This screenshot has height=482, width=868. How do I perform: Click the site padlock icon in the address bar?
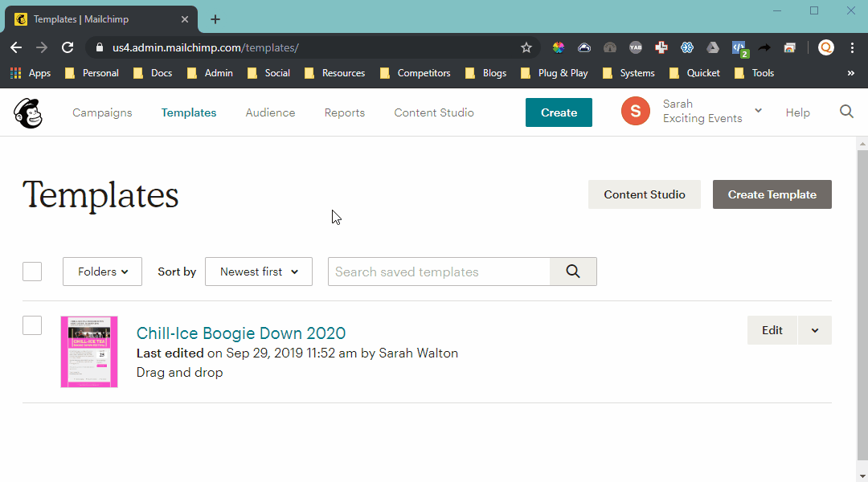coord(100,47)
